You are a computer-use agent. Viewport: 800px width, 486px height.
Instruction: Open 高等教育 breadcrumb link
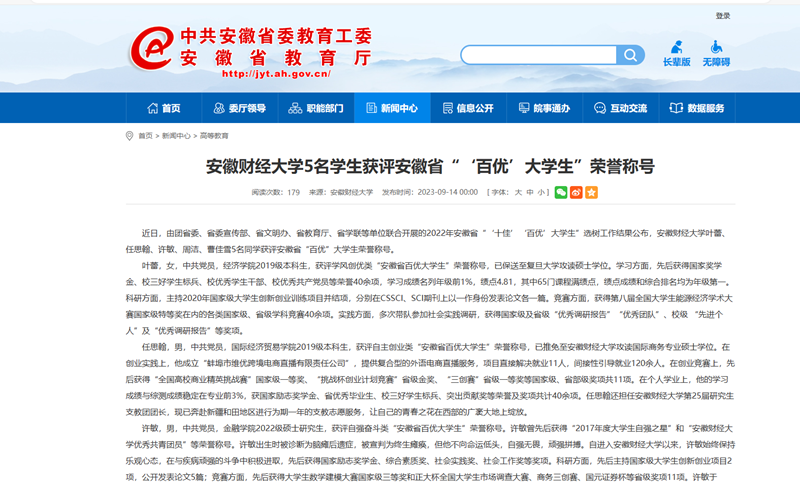(x=214, y=135)
